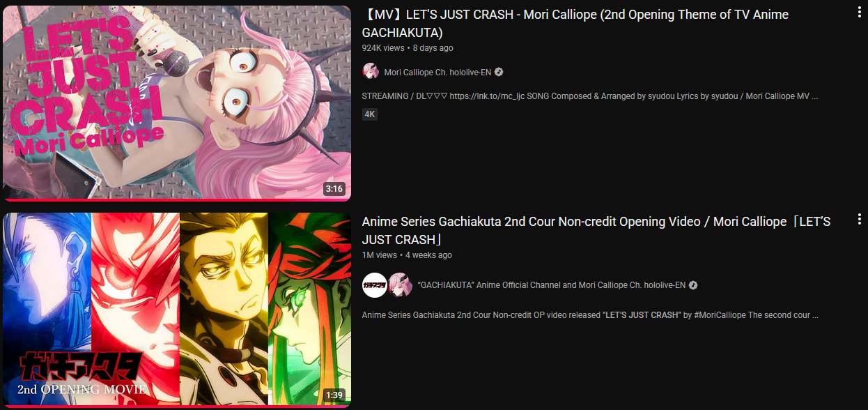Open the Gachiakuta 2nd Opening Movie thumbnail
868x410 pixels.
(177, 310)
